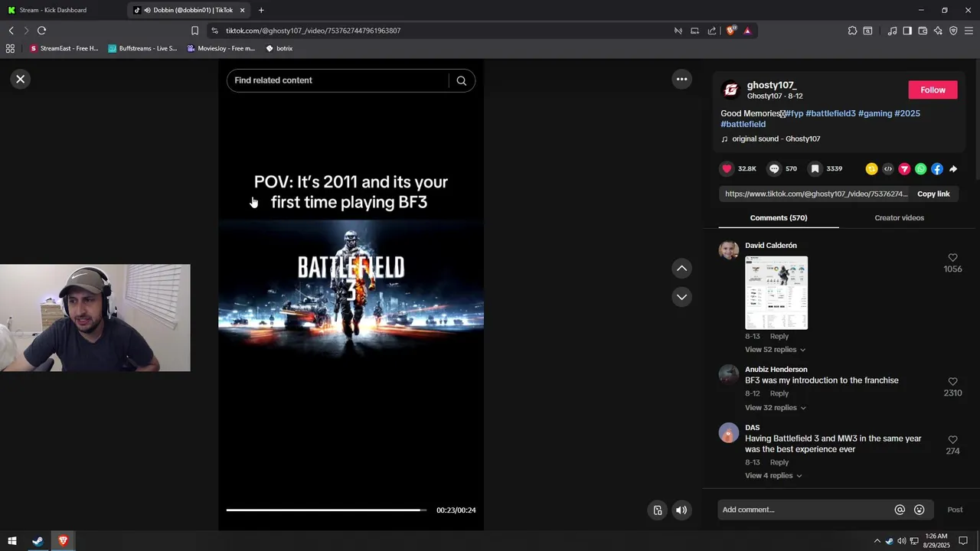The width and height of the screenshot is (980, 551).
Task: Open the Brave Shields lion icon
Action: point(731,31)
